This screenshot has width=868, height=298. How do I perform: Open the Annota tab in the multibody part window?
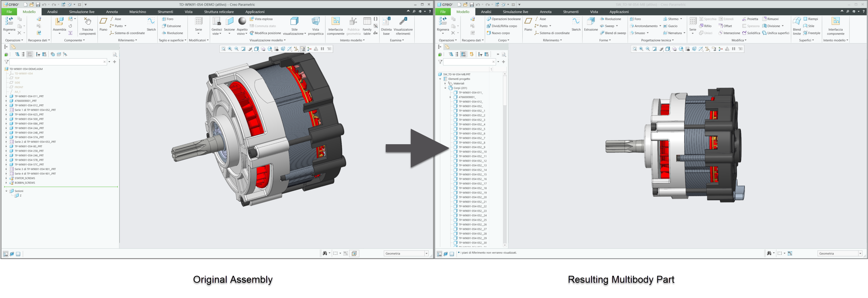545,12
